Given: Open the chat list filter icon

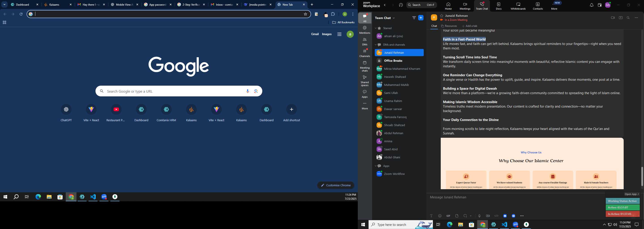Looking at the screenshot, I should click(414, 18).
